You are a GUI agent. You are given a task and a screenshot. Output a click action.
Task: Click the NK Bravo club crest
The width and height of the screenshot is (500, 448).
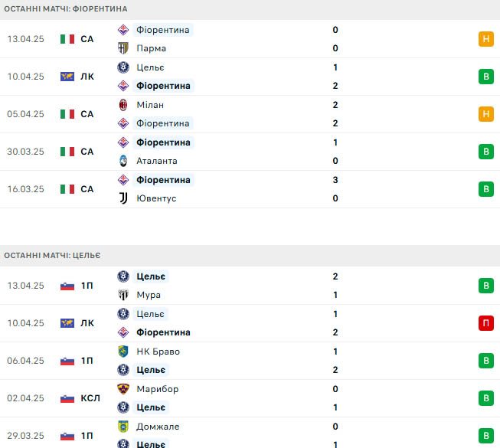pyautogui.click(x=123, y=351)
